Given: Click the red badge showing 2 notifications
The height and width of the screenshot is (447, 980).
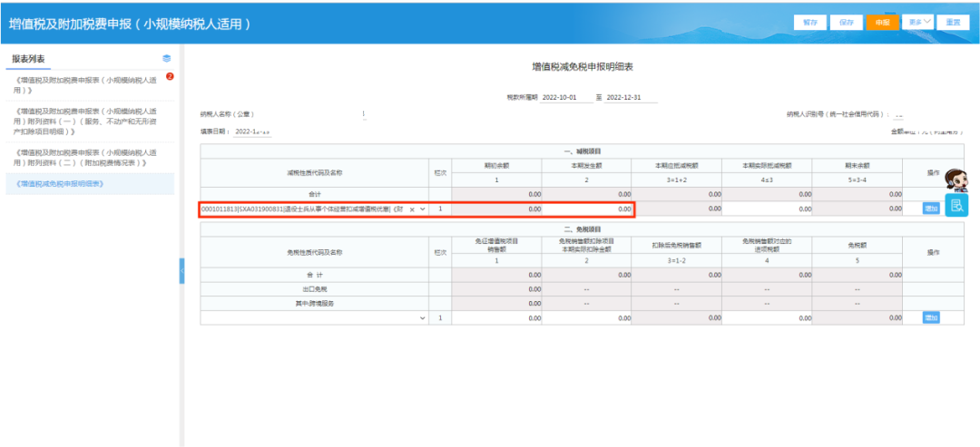Looking at the screenshot, I should [x=170, y=77].
